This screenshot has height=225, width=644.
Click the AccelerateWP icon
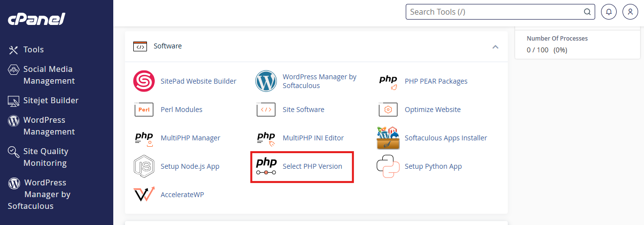coord(144,195)
